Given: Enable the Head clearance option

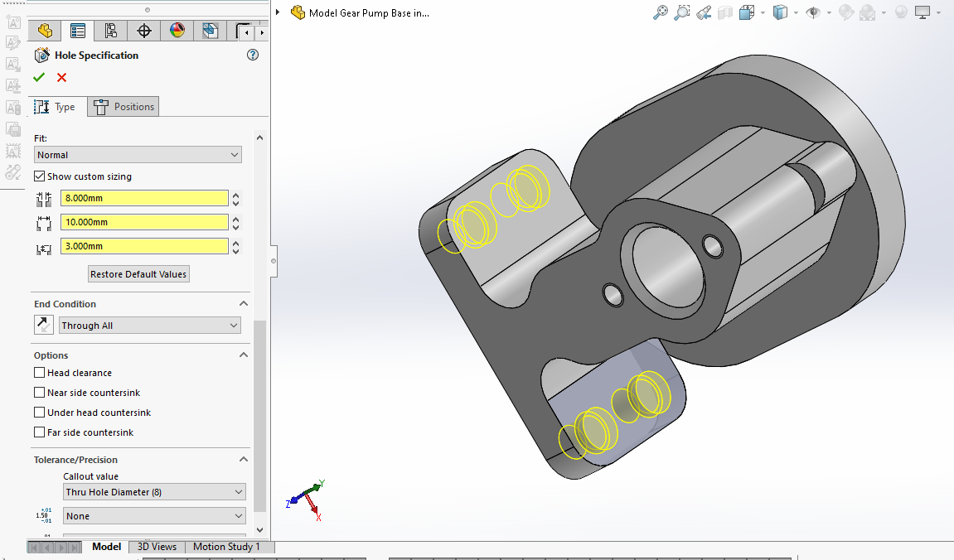Looking at the screenshot, I should click(x=39, y=373).
